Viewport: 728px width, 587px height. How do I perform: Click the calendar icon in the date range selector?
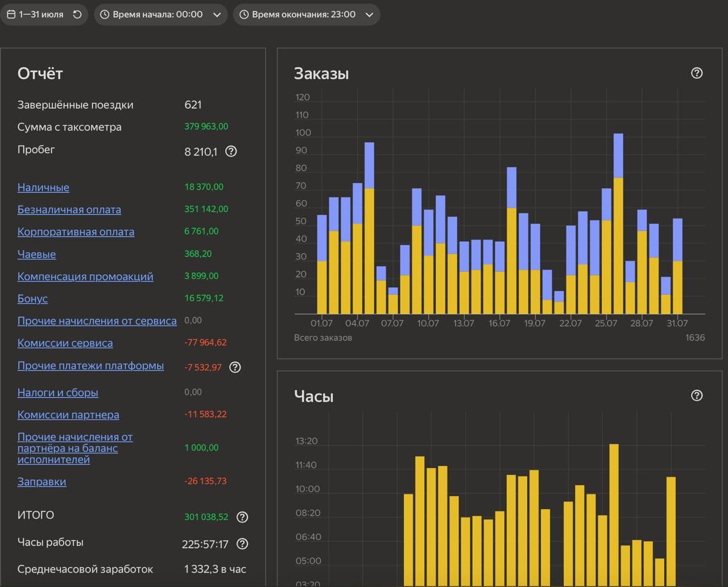[x=11, y=15]
